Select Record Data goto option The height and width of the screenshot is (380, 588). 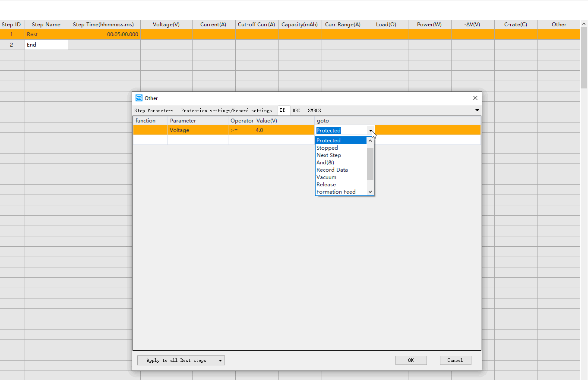(332, 170)
